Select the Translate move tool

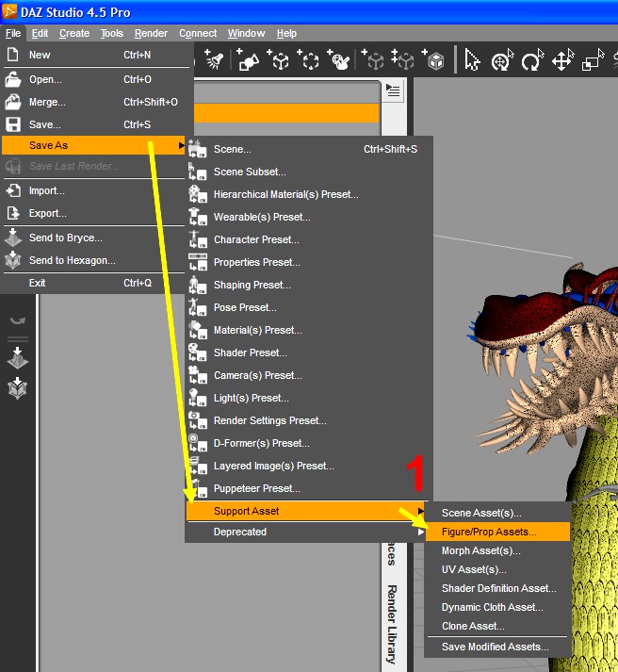pos(562,59)
